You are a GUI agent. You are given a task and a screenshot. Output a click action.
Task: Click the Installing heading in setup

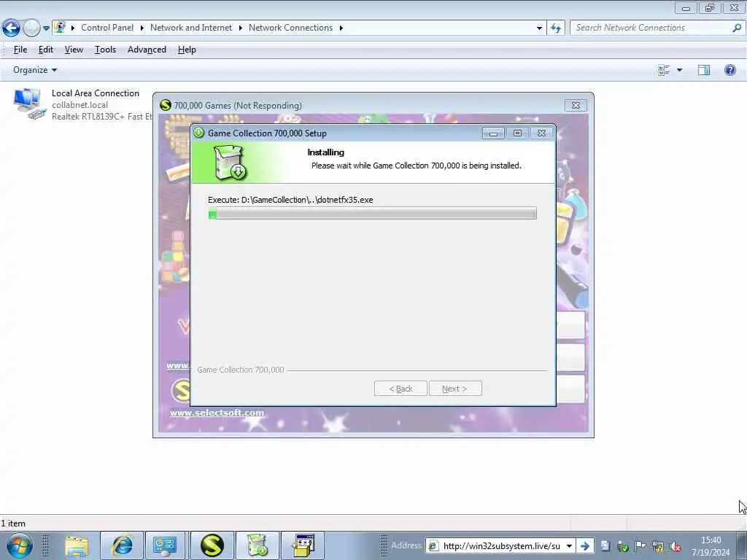(326, 152)
